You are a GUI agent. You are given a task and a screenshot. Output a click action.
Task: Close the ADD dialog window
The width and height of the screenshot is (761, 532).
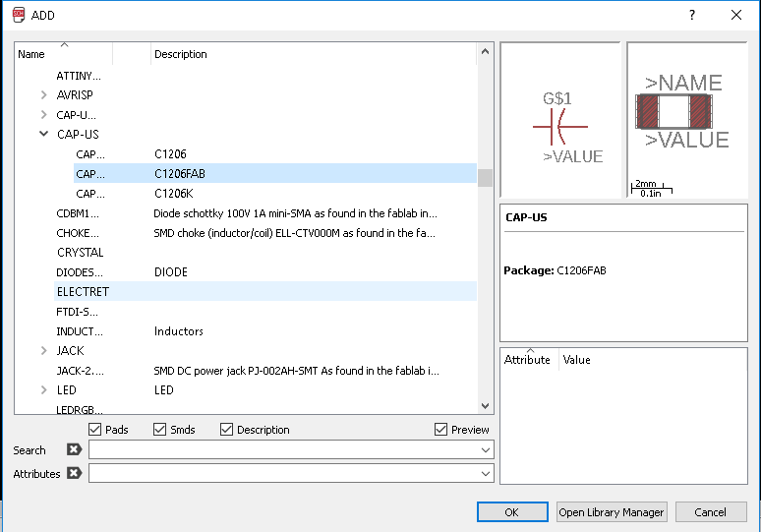tap(736, 15)
